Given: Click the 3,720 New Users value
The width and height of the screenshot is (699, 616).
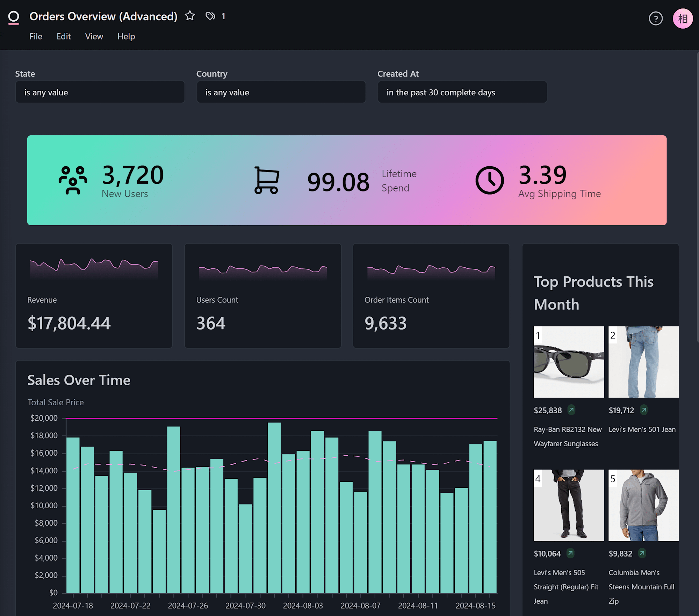Looking at the screenshot, I should (x=133, y=175).
